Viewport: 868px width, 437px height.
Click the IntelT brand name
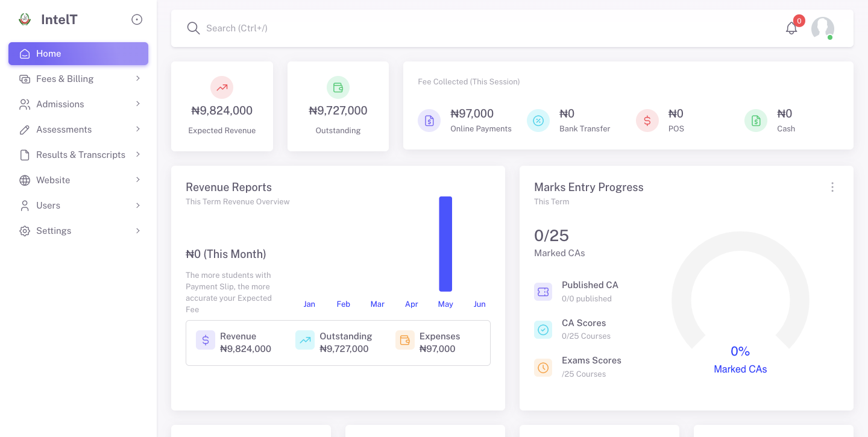click(x=59, y=19)
